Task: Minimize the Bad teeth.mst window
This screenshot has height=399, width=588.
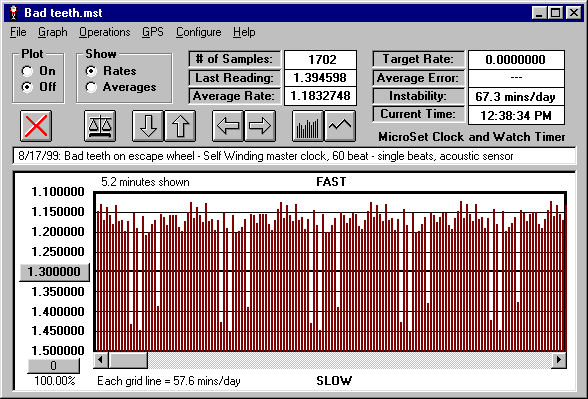Action: pyautogui.click(x=539, y=13)
